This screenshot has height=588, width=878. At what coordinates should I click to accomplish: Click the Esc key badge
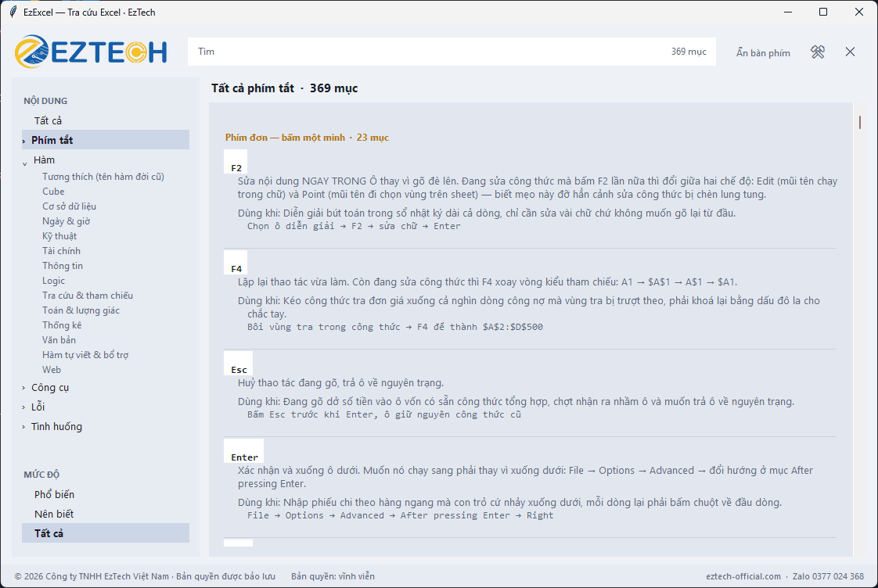click(239, 364)
